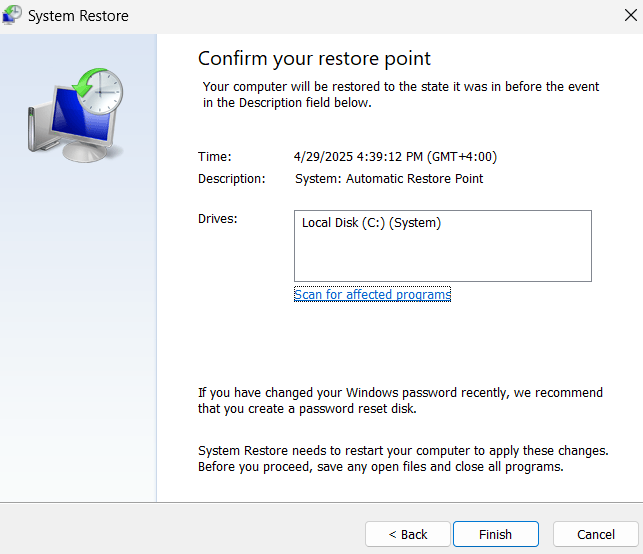Screen dimensions: 643x554
Task: Click the System Restore title bar text
Action: (x=78, y=16)
